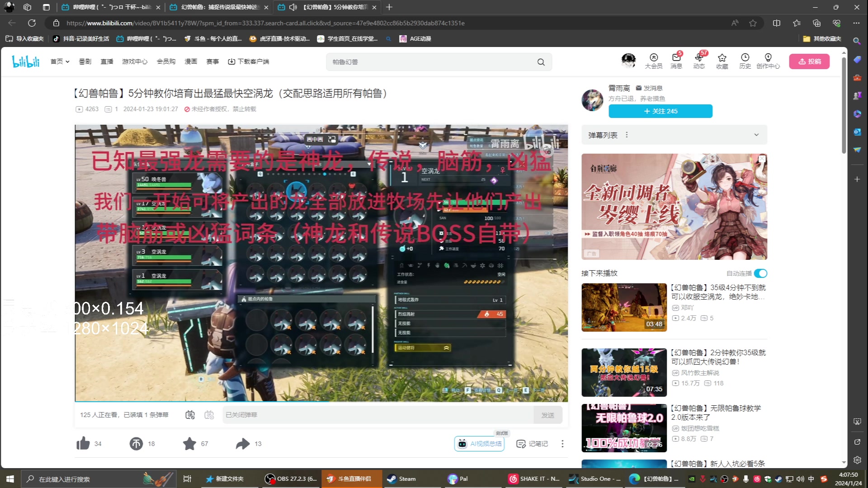Viewport: 868px width, 488px height.
Task: Click the bilibili logo
Action: pos(26,61)
